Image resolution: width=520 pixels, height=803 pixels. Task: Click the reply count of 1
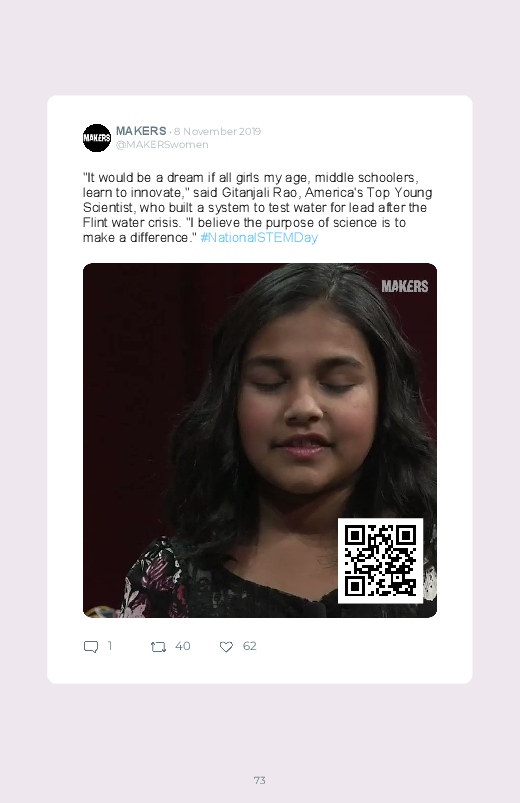pyautogui.click(x=110, y=646)
